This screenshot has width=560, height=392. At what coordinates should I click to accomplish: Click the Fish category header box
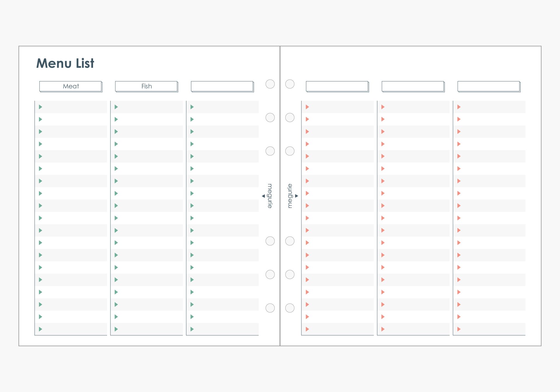coord(146,86)
